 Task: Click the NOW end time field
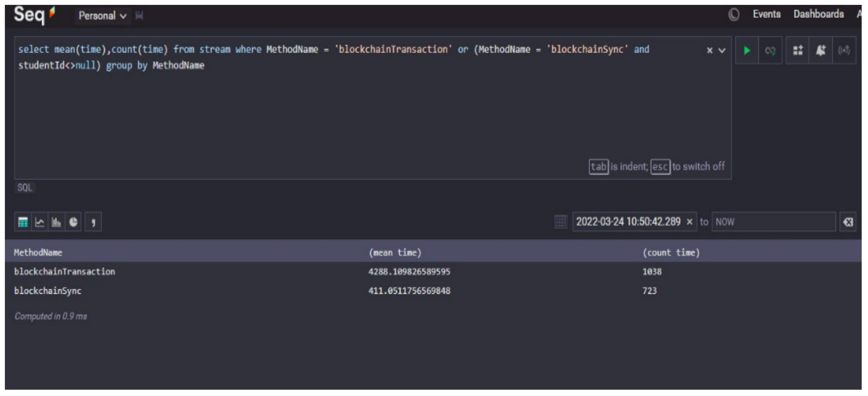(773, 222)
